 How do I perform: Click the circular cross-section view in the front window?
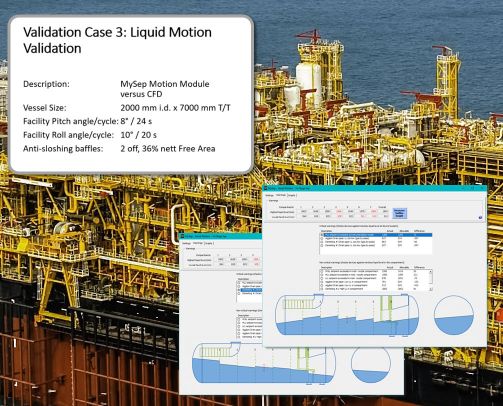click(x=454, y=315)
